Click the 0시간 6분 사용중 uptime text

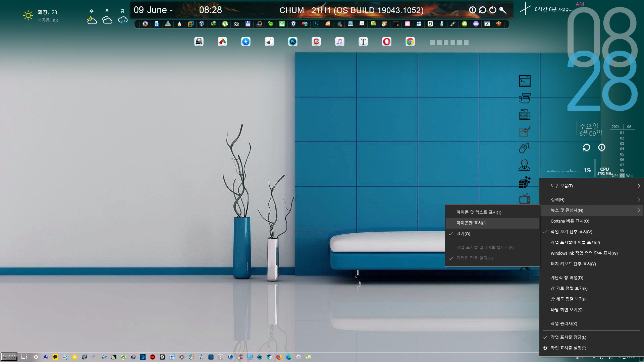pos(553,9)
